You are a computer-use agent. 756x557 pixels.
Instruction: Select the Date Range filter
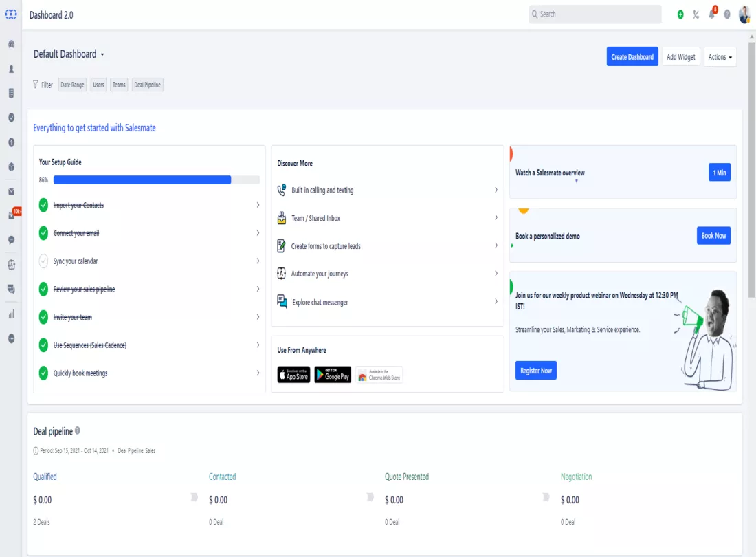point(72,85)
